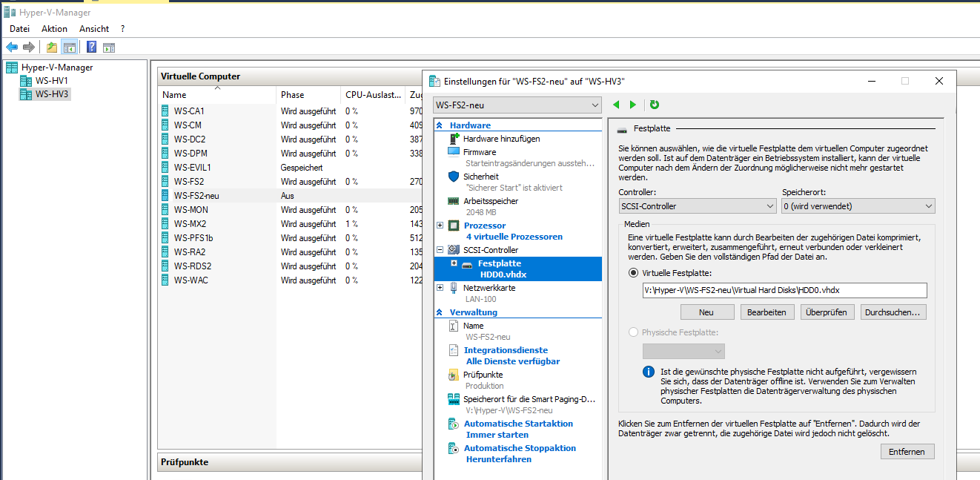Click the Überprüfen button
980x480 pixels.
point(827,312)
